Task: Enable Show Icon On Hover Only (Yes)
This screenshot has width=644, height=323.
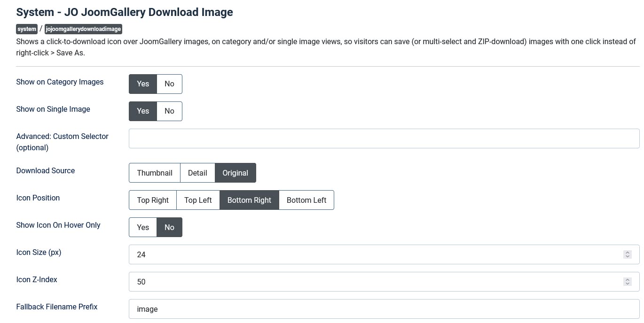Action: pyautogui.click(x=143, y=227)
